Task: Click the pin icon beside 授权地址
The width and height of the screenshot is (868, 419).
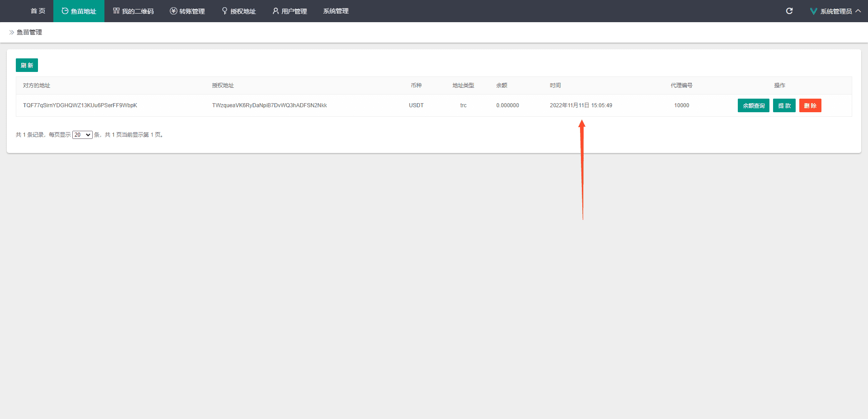Action: [225, 11]
